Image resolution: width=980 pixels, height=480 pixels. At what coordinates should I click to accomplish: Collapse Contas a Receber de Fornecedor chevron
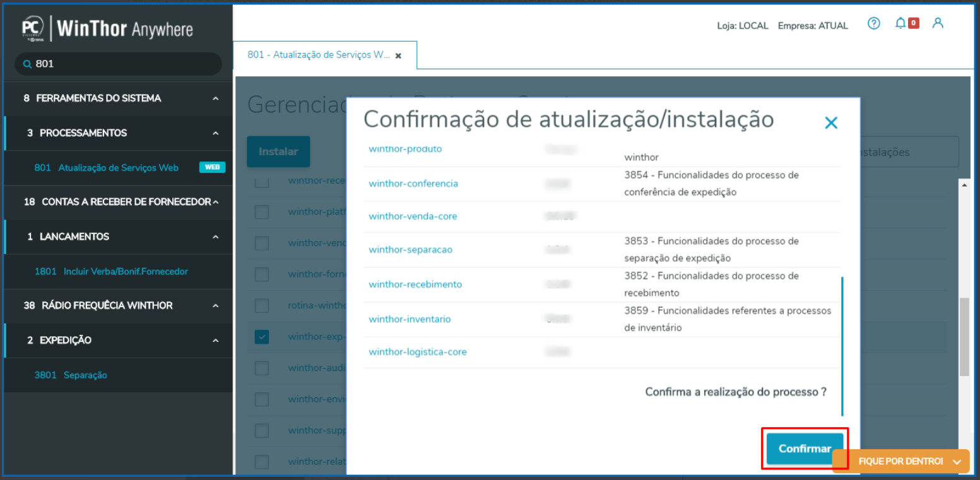tap(216, 202)
